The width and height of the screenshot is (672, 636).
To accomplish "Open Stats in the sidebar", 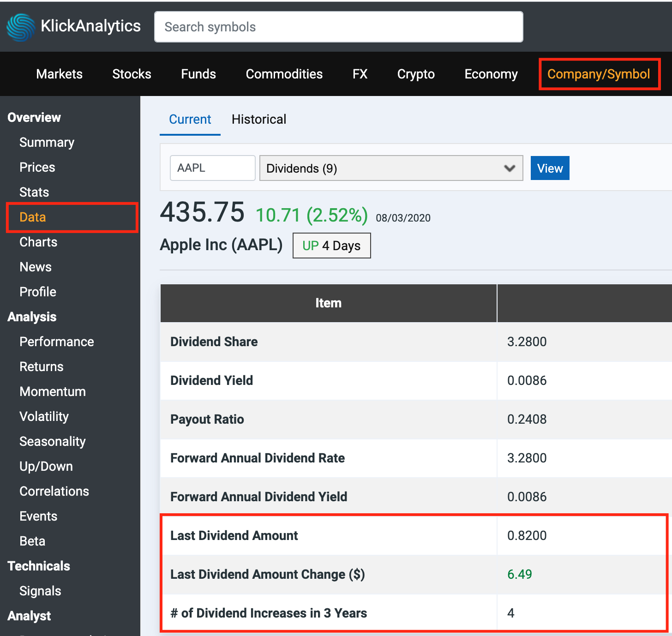I will click(34, 192).
